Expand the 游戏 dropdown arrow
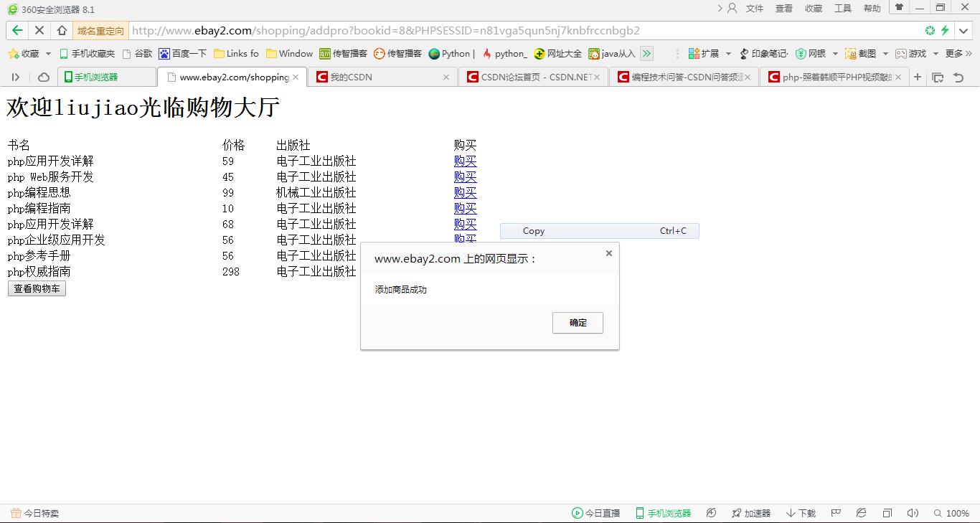Screen dimensions: 980x523 (936, 54)
